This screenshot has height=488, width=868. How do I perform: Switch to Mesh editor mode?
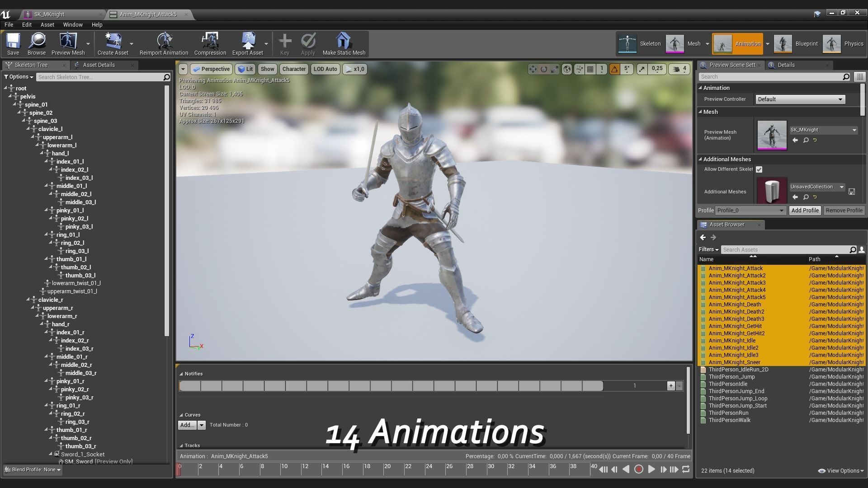point(683,44)
